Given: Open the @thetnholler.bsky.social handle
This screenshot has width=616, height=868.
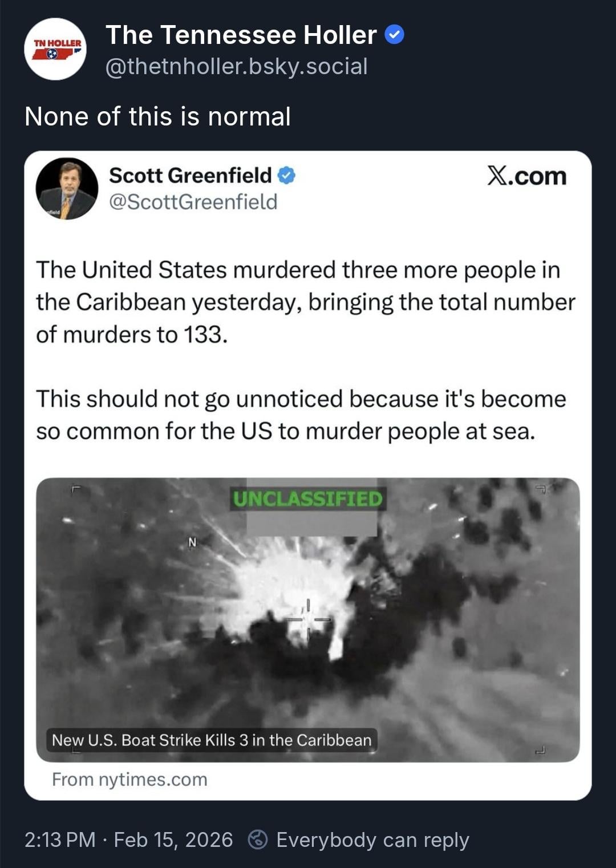Looking at the screenshot, I should pyautogui.click(x=237, y=67).
